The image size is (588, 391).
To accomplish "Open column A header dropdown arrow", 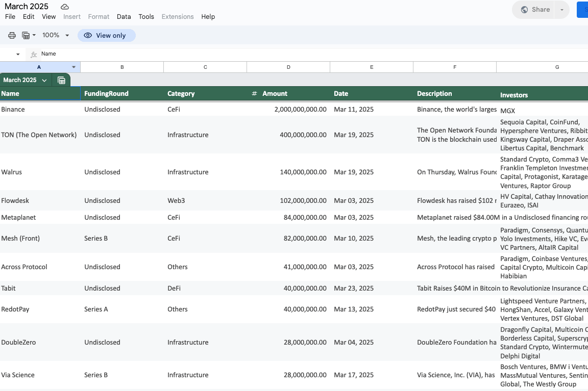I will tap(74, 67).
